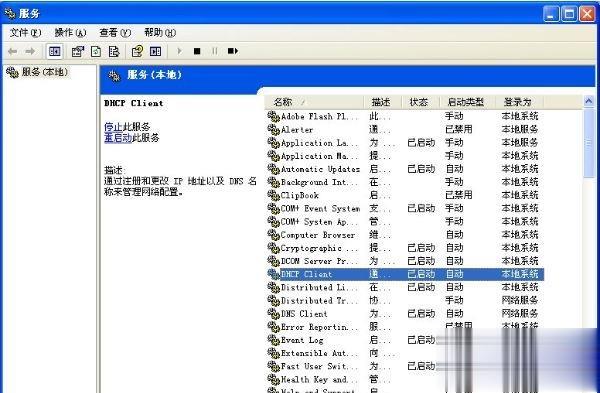Select the Background Int... service name
The image size is (600, 393).
pyautogui.click(x=319, y=182)
